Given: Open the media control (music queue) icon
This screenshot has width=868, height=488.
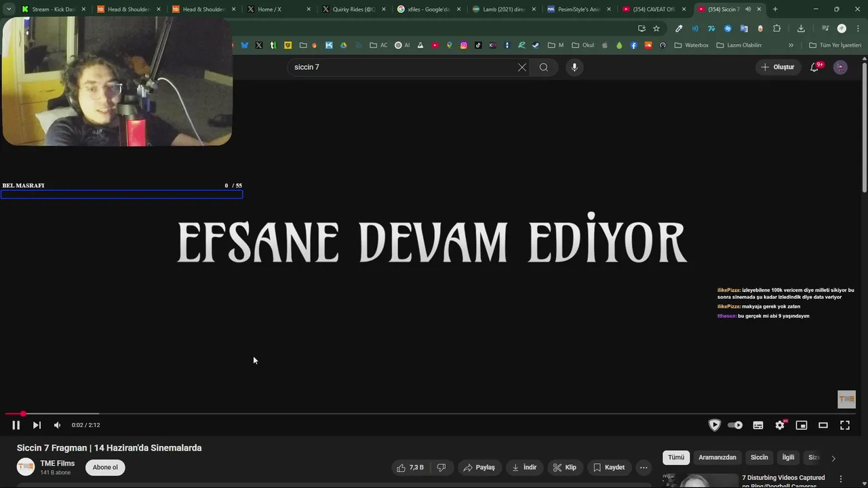Looking at the screenshot, I should (825, 28).
